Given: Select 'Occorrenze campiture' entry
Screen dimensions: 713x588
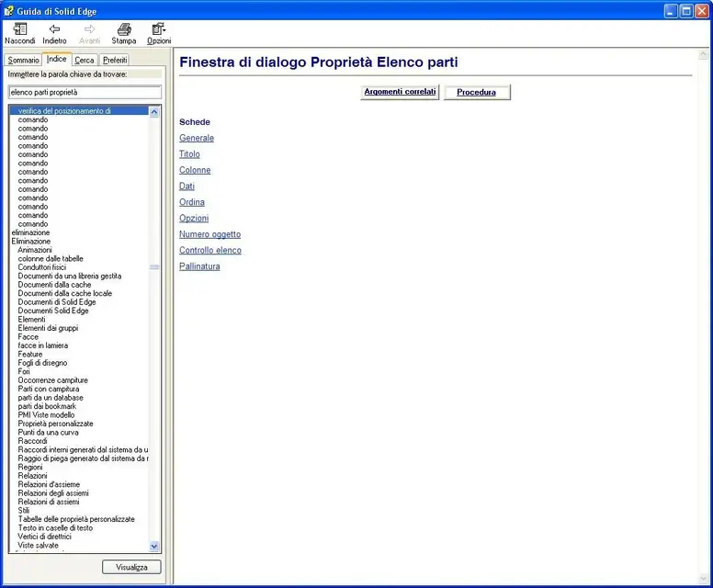Looking at the screenshot, I should 53,379.
